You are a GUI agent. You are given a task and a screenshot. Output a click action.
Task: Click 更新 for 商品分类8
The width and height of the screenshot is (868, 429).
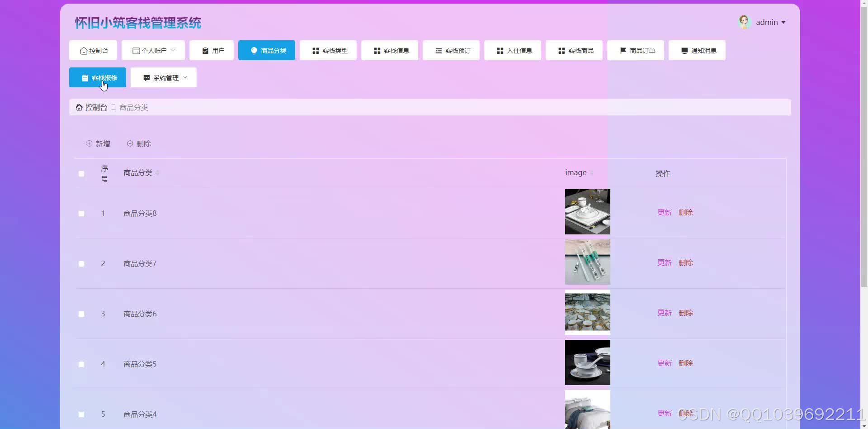tap(665, 212)
